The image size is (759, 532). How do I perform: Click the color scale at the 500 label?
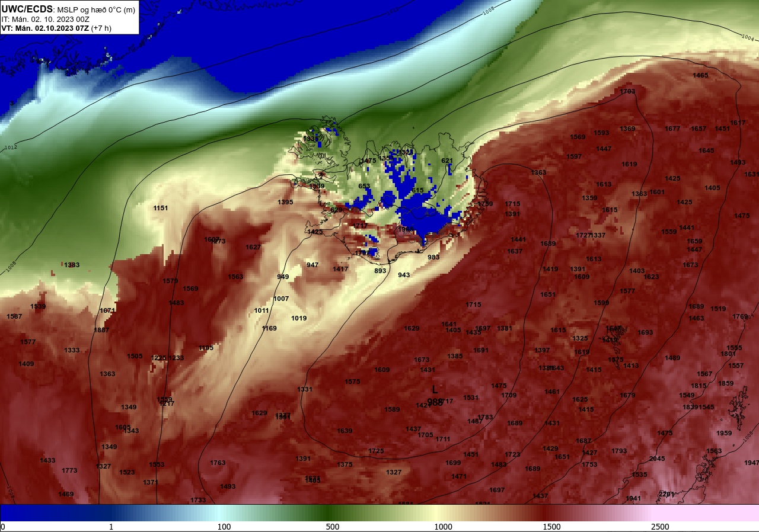click(333, 527)
